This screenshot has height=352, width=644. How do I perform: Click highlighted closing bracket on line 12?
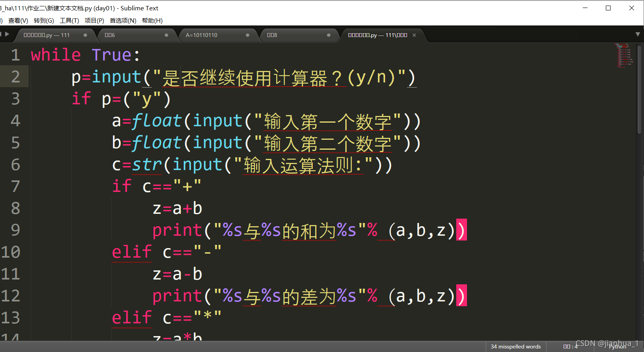point(461,295)
